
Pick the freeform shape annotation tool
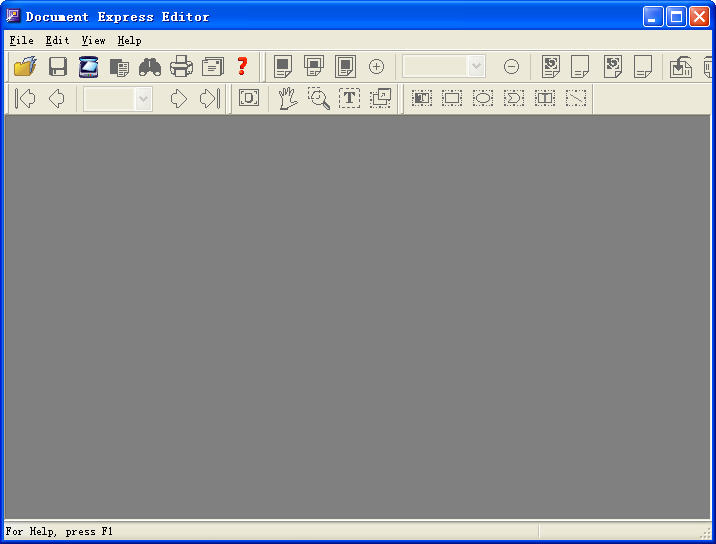(x=514, y=98)
